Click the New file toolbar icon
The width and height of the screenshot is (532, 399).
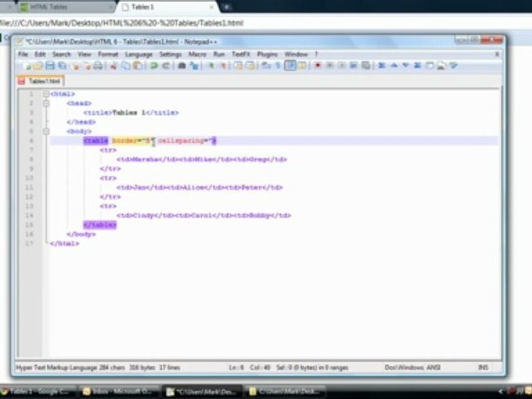(27, 65)
